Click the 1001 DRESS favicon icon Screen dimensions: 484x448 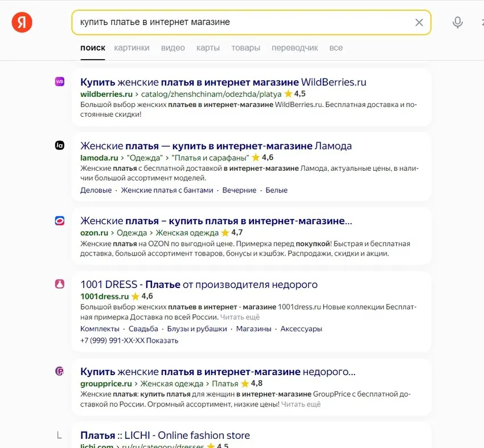click(x=59, y=285)
